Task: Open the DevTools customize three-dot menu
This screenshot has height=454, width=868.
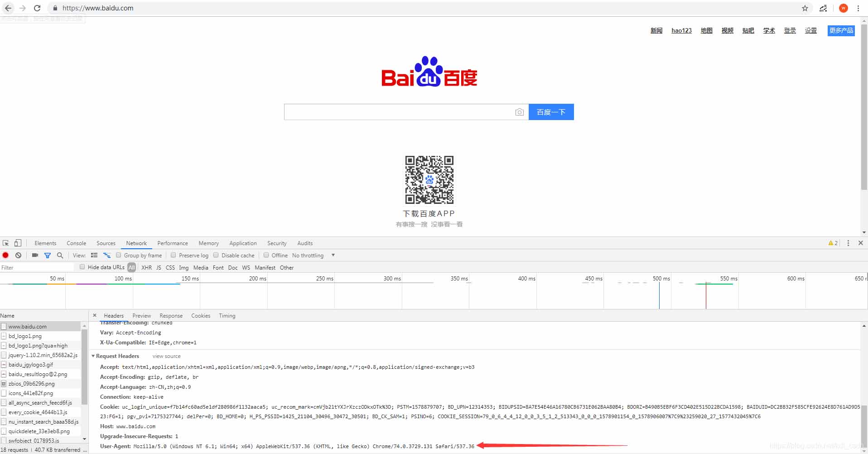Action: click(x=848, y=243)
